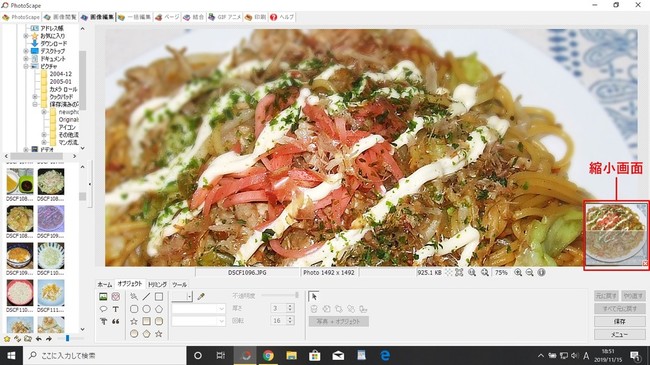This screenshot has height=365, width=650.
Task: Open the line style combo box below the color box
Action: [x=199, y=309]
